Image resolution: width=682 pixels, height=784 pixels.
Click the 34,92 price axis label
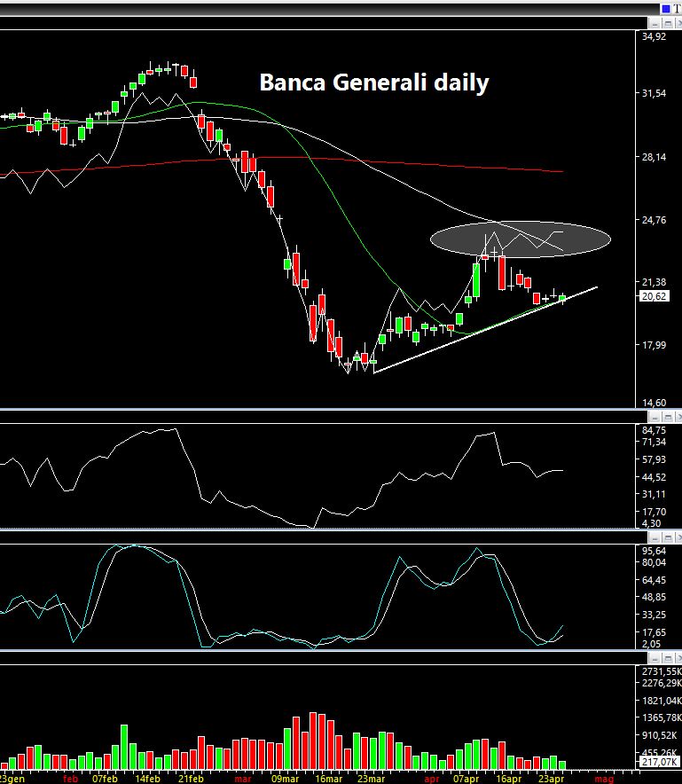point(654,36)
